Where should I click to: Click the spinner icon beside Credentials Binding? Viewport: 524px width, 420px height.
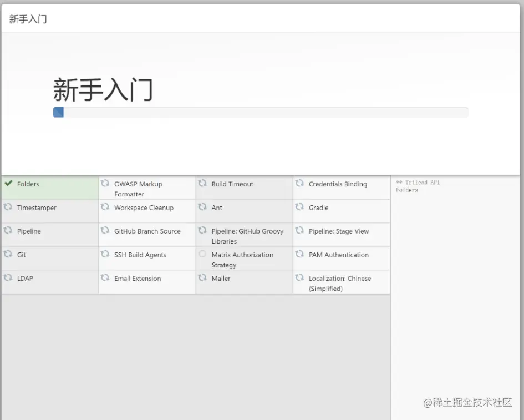(x=299, y=183)
